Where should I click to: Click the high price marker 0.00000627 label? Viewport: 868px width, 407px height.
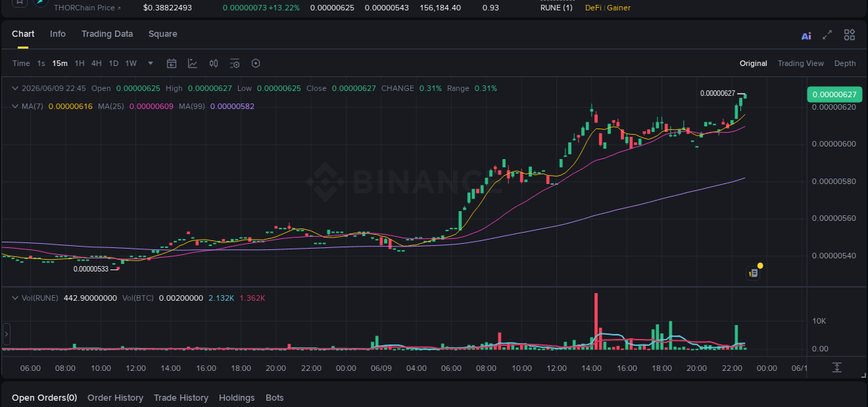(717, 93)
